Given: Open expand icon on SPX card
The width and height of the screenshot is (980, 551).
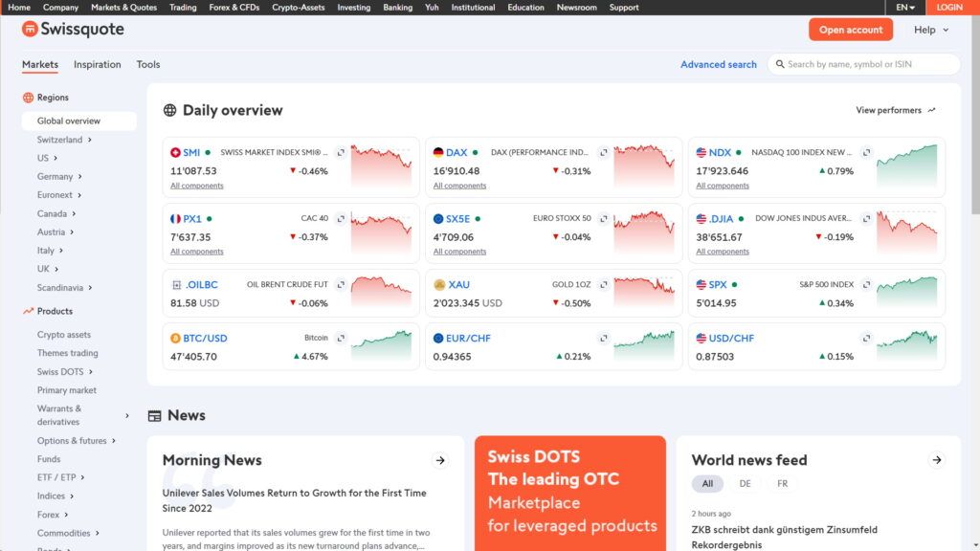Looking at the screenshot, I should click(866, 284).
